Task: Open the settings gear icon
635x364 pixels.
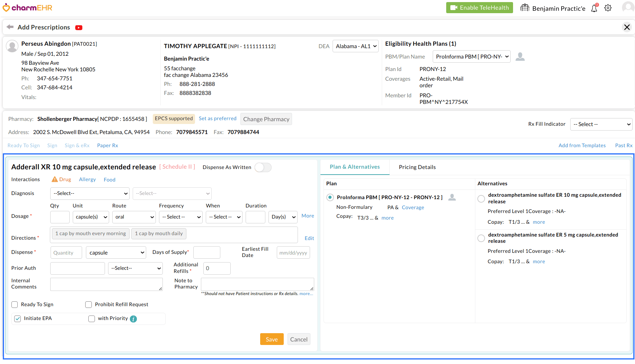Action: point(608,8)
